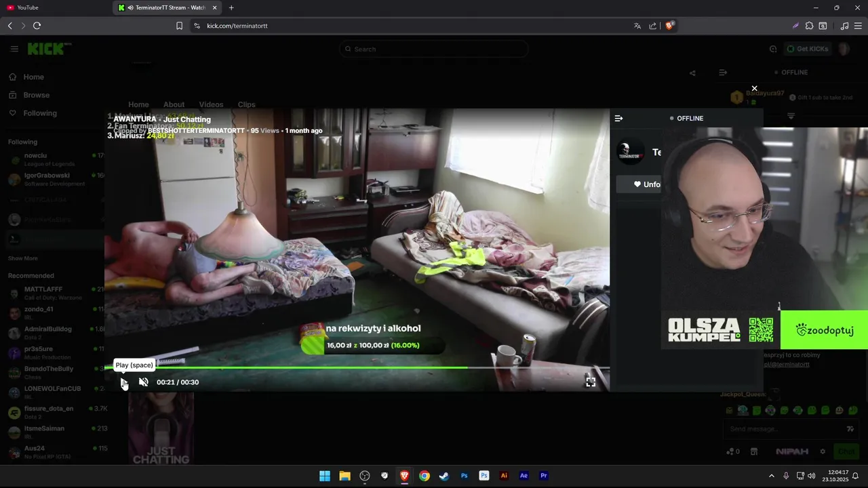
Task: Click the Get KICKs button
Action: 808,49
